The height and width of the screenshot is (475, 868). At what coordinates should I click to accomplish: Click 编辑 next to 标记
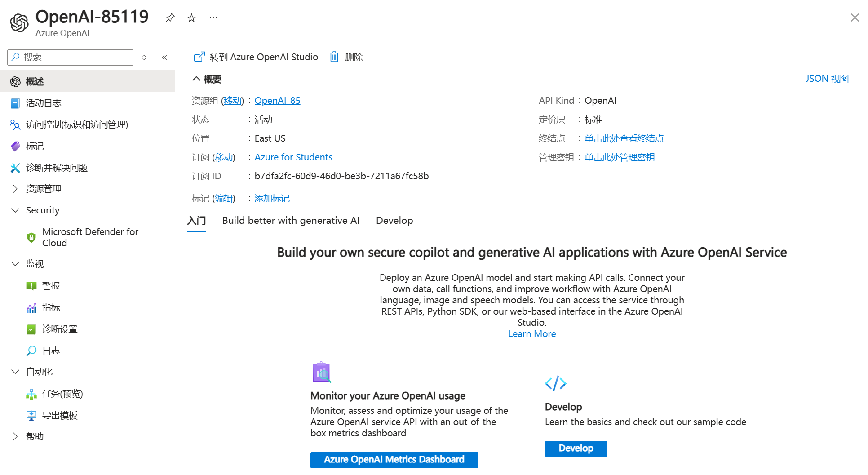point(224,198)
